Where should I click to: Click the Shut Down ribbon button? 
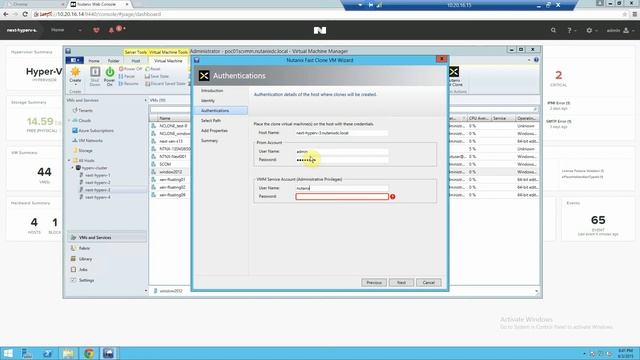pyautogui.click(x=95, y=76)
